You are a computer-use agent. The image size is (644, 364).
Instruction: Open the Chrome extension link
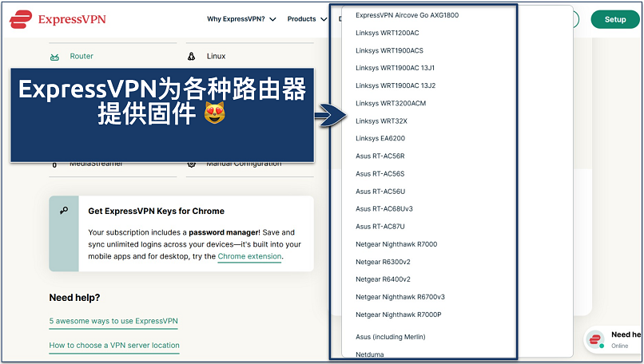pos(249,256)
